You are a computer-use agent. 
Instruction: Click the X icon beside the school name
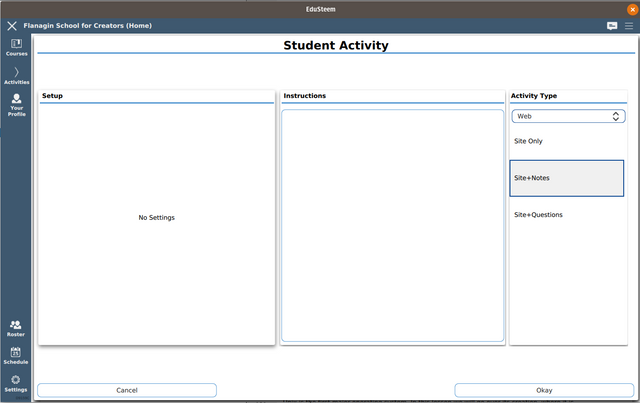coord(12,26)
